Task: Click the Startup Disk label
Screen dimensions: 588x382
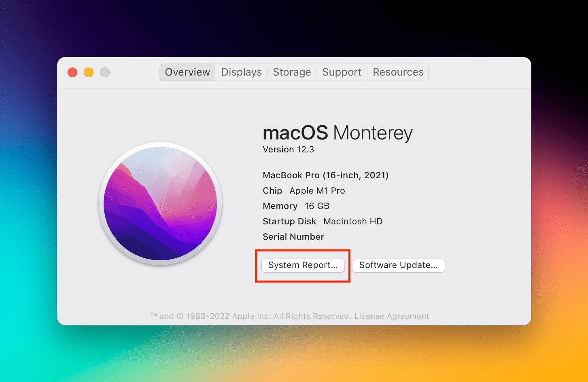Action: (x=290, y=222)
